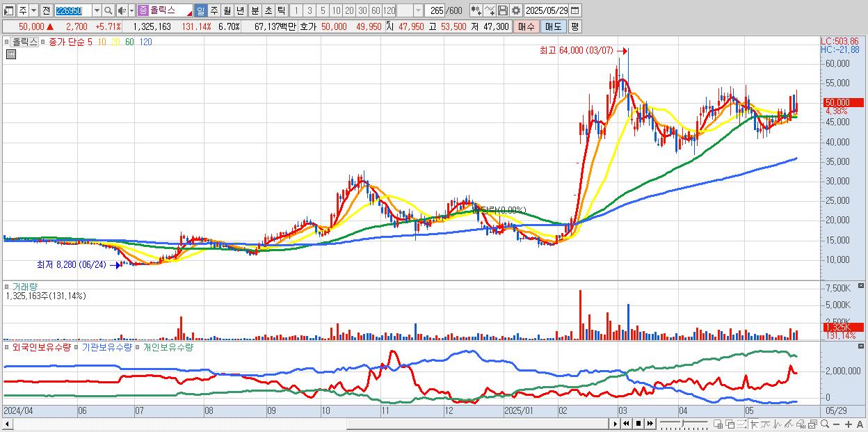Select the 분 minute period tab

(x=255, y=10)
